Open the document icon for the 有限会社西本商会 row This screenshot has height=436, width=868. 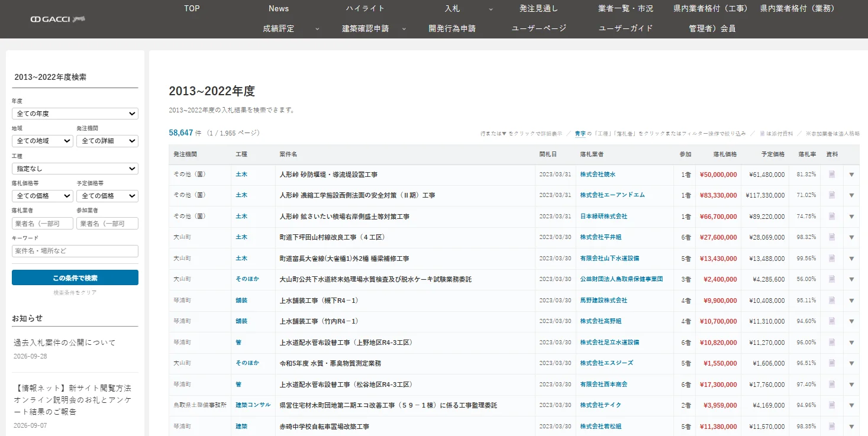pos(832,385)
